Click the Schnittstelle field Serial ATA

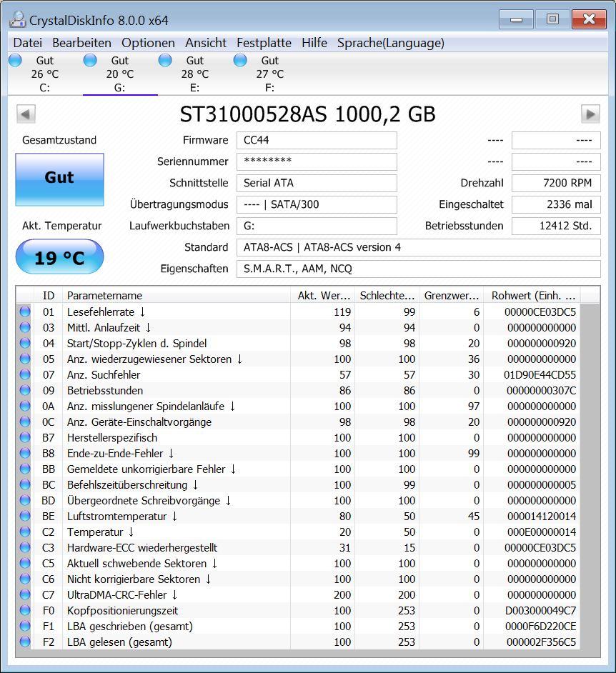pyautogui.click(x=317, y=184)
